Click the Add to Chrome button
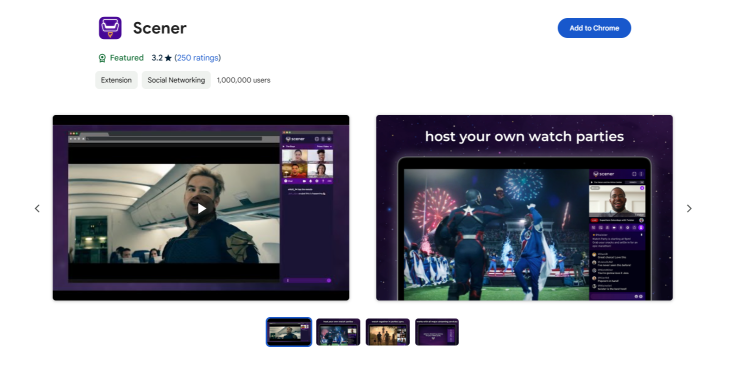 594,28
